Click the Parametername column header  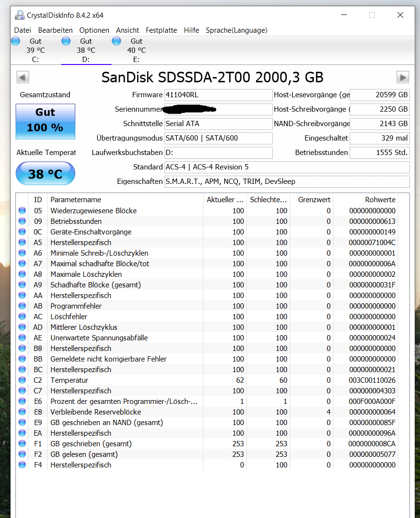[x=125, y=199]
